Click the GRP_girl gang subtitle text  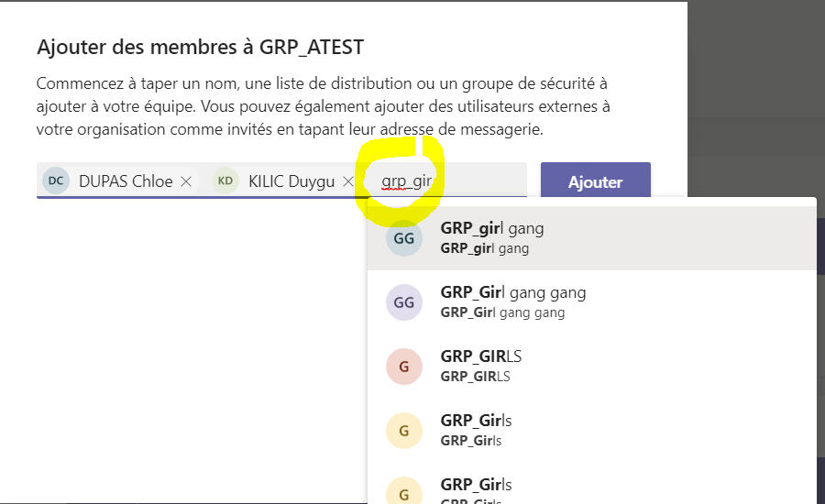point(485,248)
